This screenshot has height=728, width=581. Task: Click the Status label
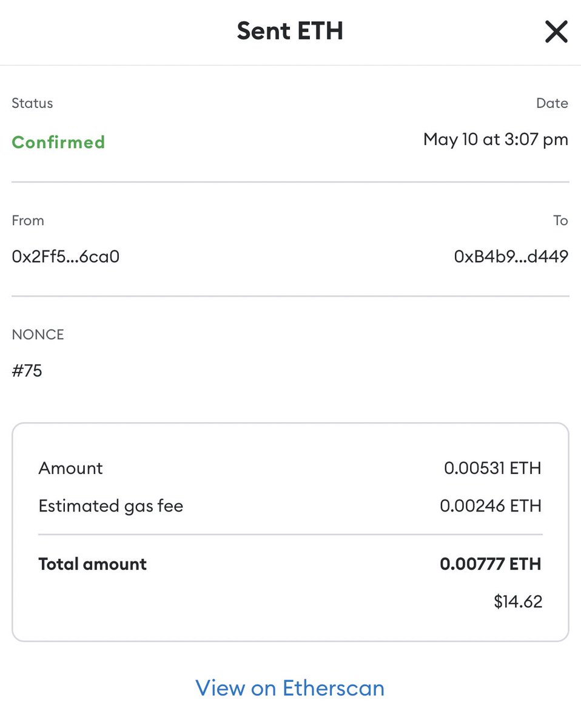[x=32, y=103]
